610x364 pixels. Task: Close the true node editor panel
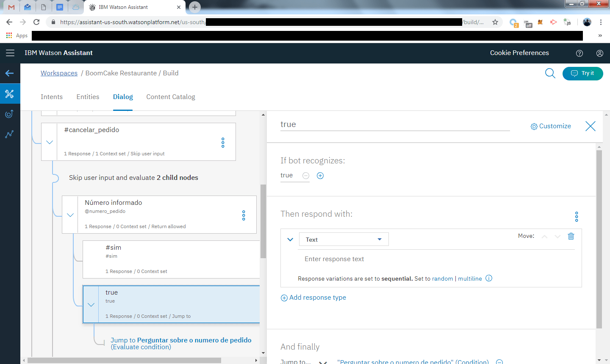coord(591,126)
